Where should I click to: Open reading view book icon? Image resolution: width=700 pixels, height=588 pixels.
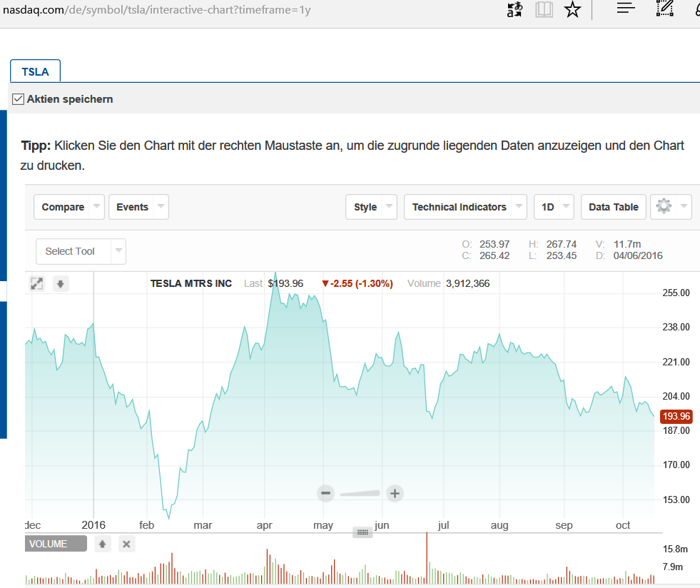click(x=544, y=9)
